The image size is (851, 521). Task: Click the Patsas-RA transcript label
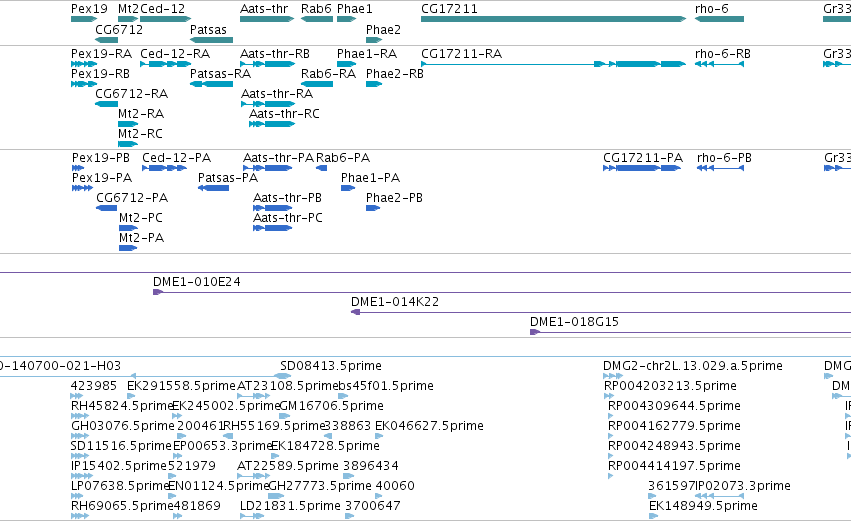(x=220, y=74)
